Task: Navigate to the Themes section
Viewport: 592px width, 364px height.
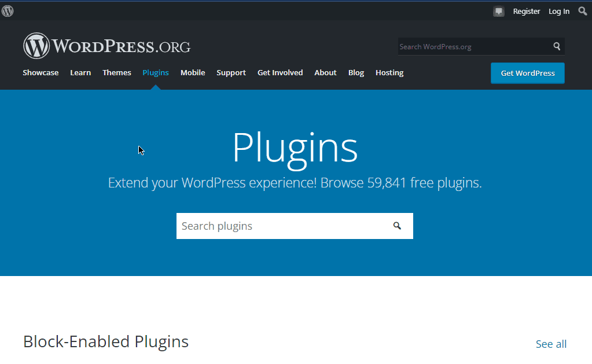Action: tap(116, 72)
